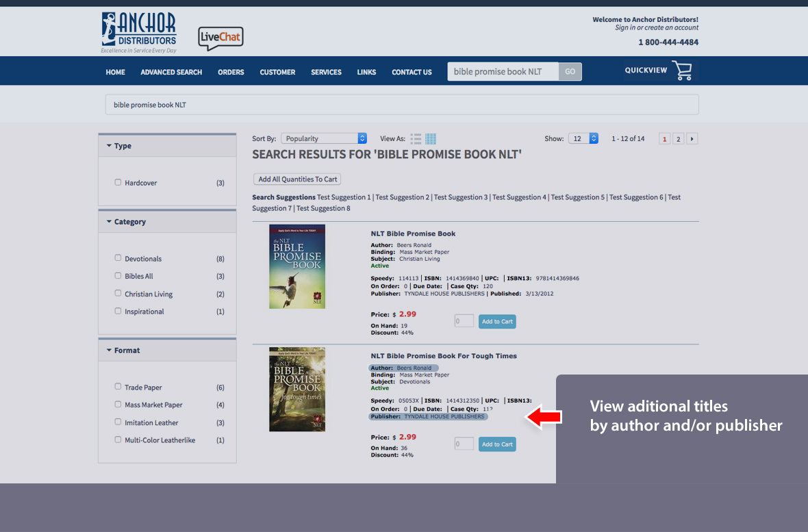Click Add All Quantities To Cart
The image size is (808, 532).
297,179
